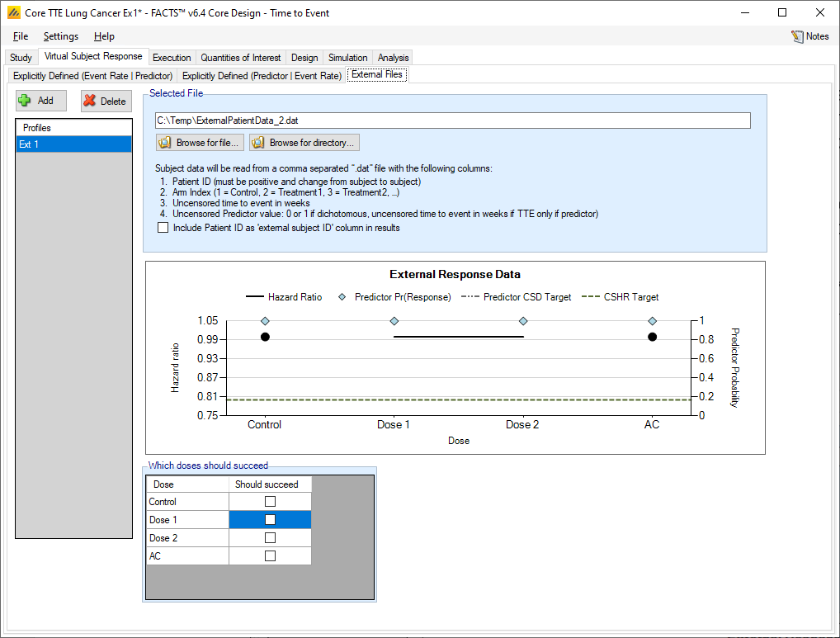Switch to the Quantities of Interest tab

pyautogui.click(x=241, y=58)
